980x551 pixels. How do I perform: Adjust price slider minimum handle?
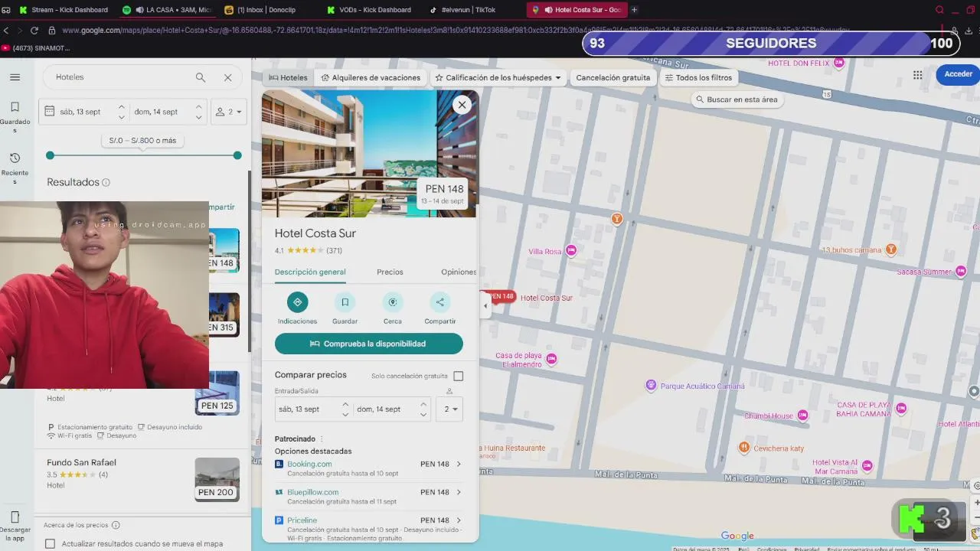pos(50,155)
